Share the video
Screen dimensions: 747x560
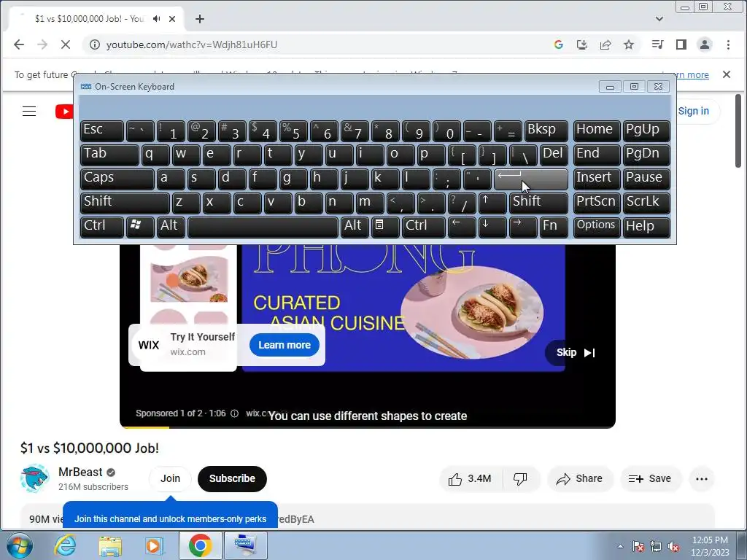[x=579, y=478]
